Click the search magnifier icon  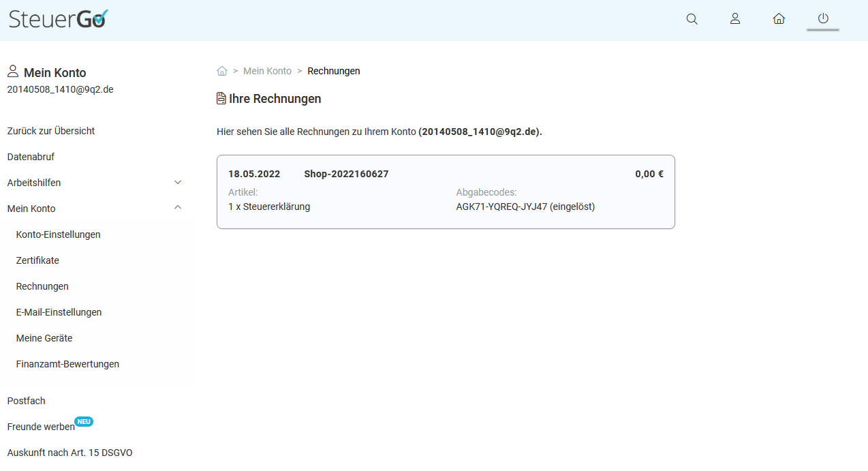(x=692, y=19)
